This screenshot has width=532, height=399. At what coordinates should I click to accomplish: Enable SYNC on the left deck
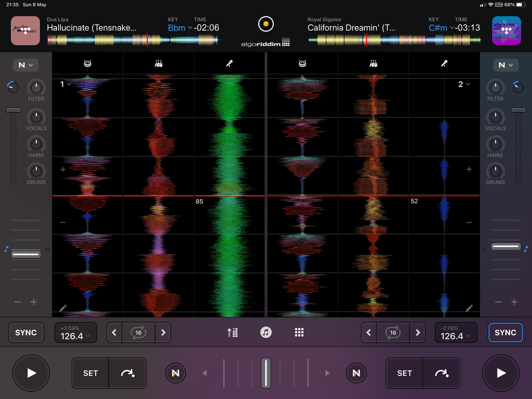tap(26, 332)
